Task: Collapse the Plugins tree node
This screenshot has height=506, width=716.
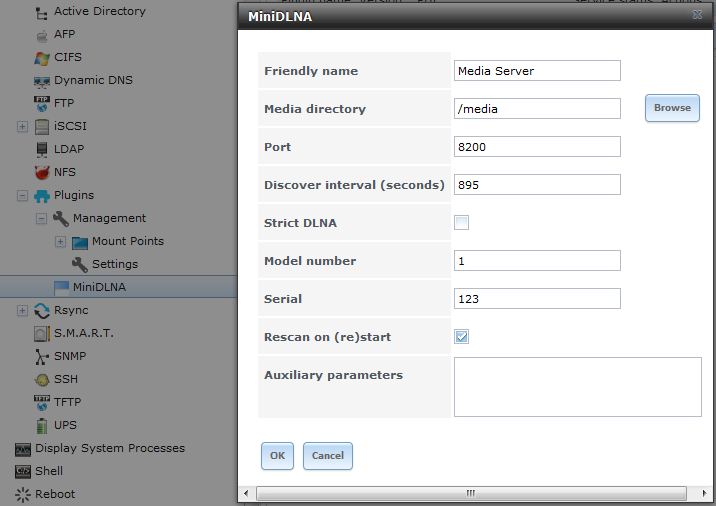Action: coord(22,195)
